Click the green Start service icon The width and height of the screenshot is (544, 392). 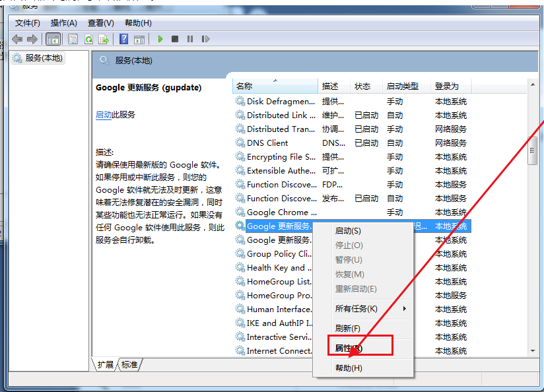click(160, 39)
